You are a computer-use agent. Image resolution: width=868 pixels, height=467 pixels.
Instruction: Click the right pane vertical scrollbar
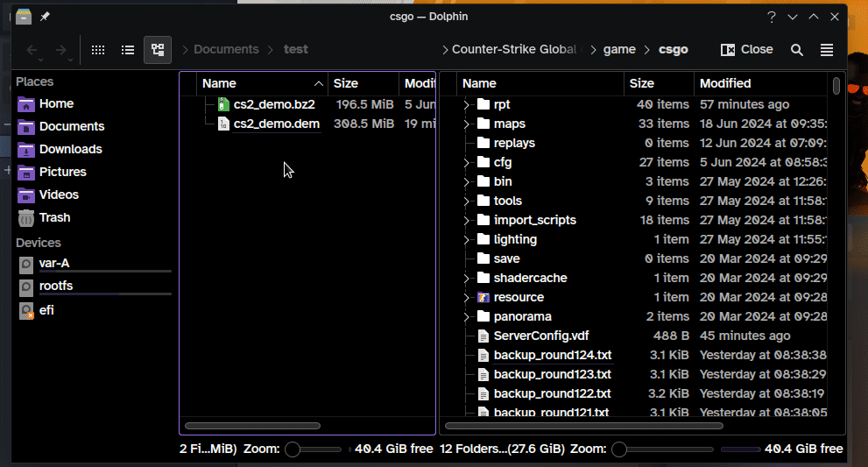pos(836,86)
